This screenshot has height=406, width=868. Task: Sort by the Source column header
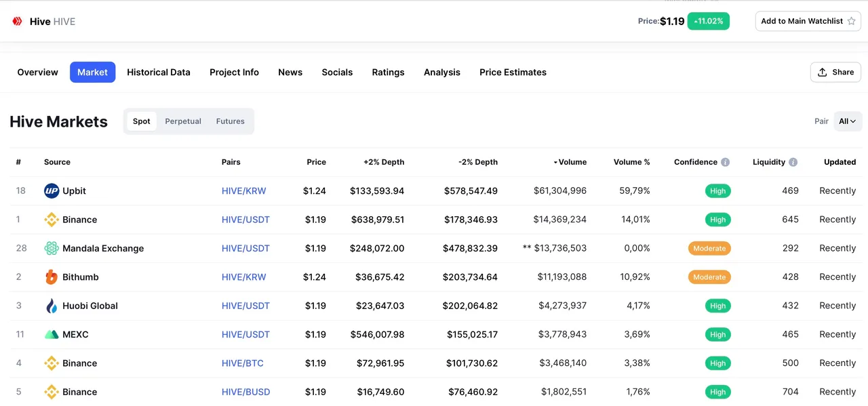point(57,162)
